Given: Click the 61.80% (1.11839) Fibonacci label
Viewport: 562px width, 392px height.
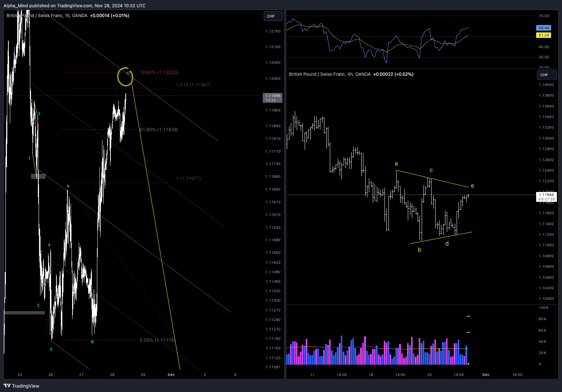Looking at the screenshot, I should (159, 130).
